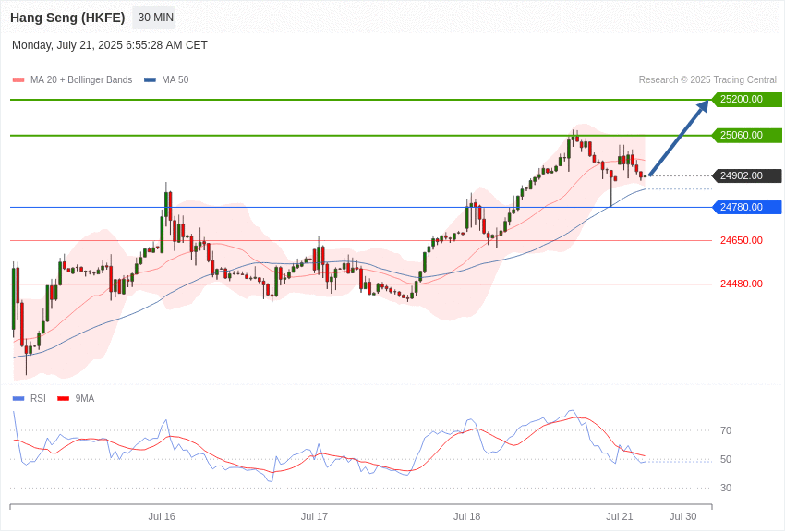Click the Jul 30 date axis label
Image resolution: width=785 pixels, height=532 pixels.
683,516
